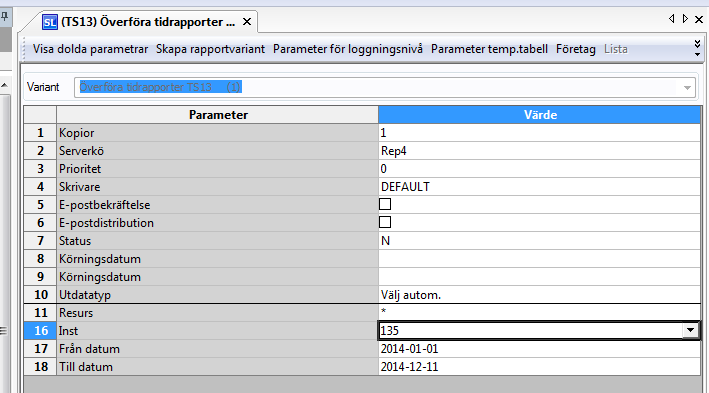Close the Överföra tidrapporter tab

click(247, 22)
